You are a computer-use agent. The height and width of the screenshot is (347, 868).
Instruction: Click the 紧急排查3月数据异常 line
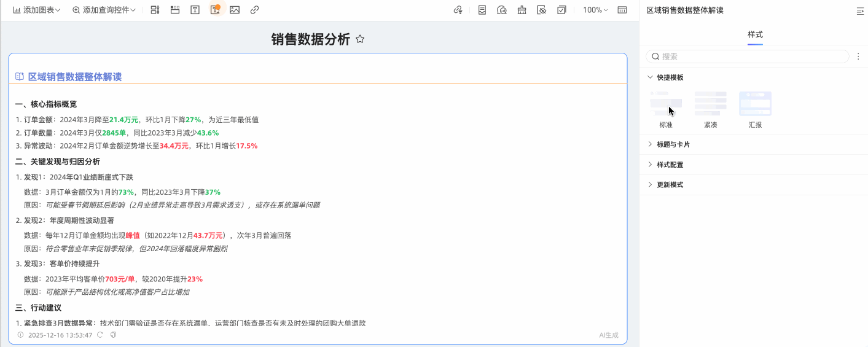point(190,323)
